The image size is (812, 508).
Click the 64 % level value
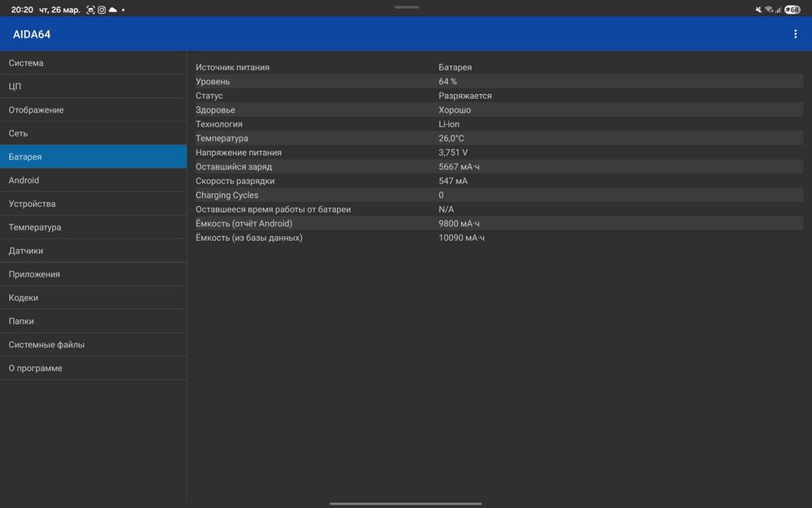pyautogui.click(x=447, y=81)
